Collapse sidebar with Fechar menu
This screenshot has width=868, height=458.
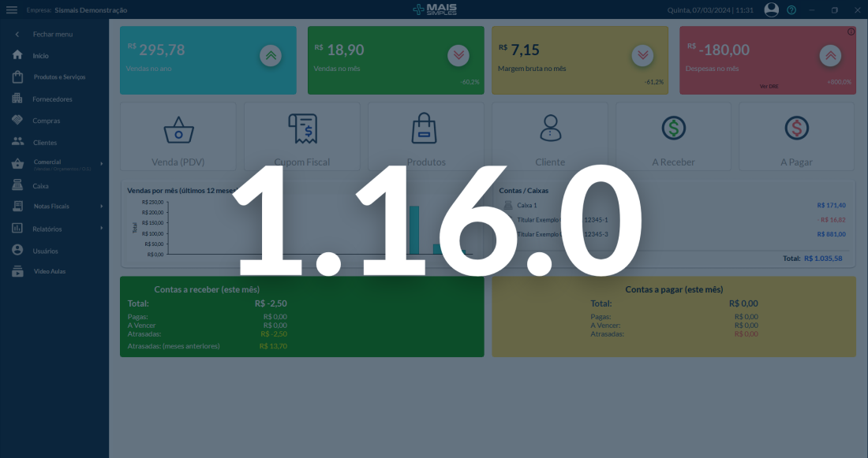tap(54, 35)
